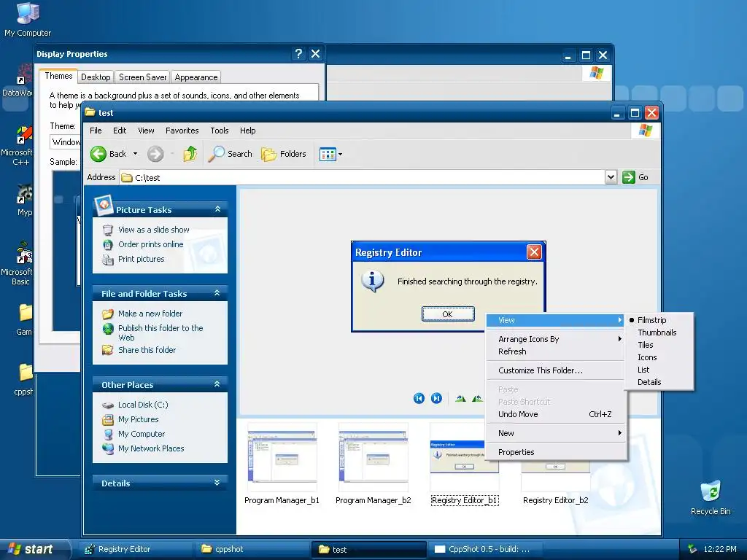747x560 pixels.
Task: Click the Share this folder icon
Action: pos(108,350)
